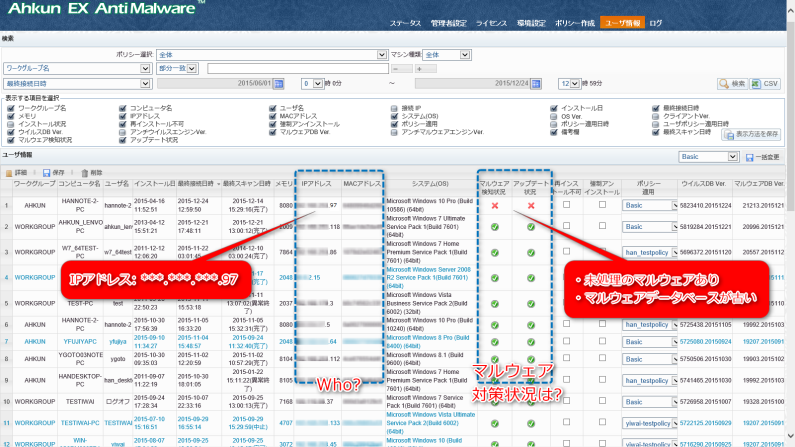Open the end hour dropdown showing 12
795x447 pixels.
[569, 84]
